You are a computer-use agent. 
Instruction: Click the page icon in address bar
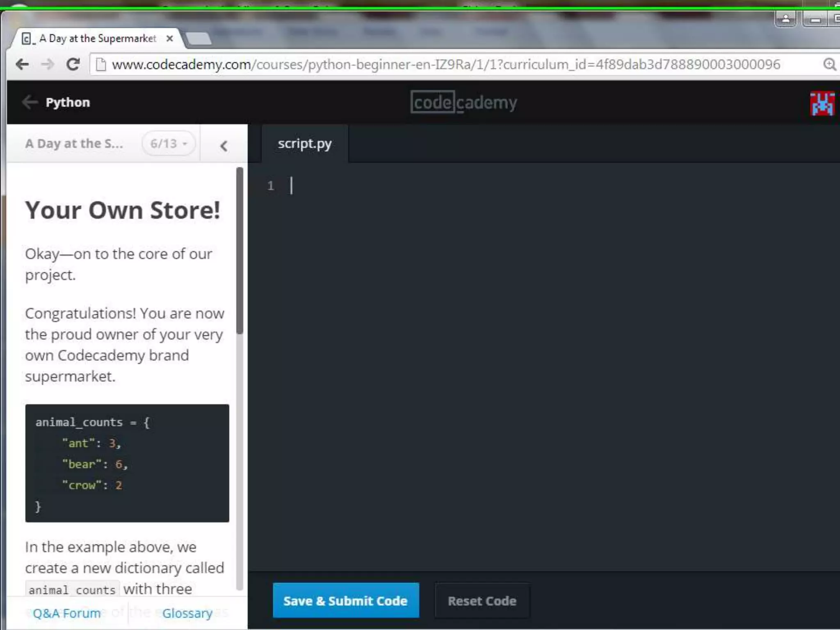(x=101, y=64)
